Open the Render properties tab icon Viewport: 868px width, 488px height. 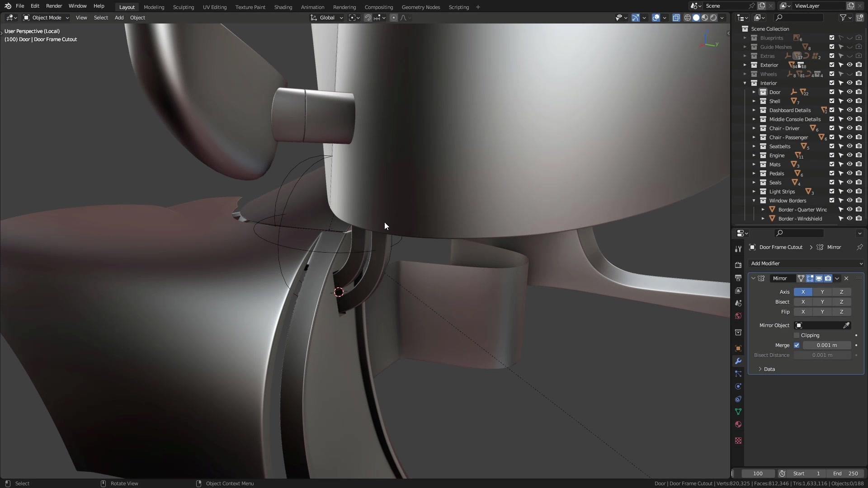coord(738,265)
